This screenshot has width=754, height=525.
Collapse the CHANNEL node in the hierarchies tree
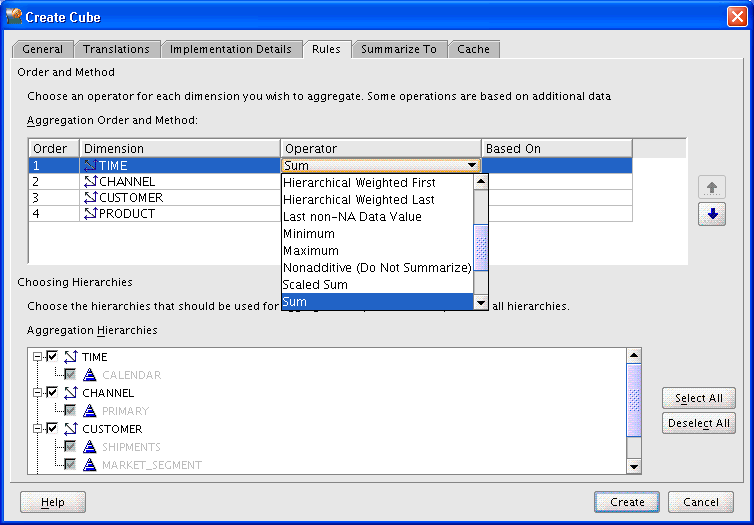coord(37,393)
